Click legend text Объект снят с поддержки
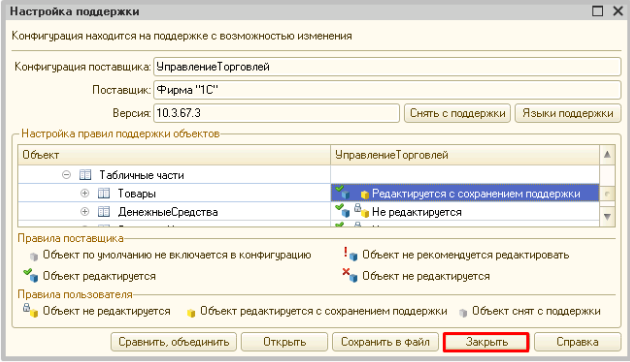Image resolution: width=630 pixels, height=362 pixels. pyautogui.click(x=536, y=311)
